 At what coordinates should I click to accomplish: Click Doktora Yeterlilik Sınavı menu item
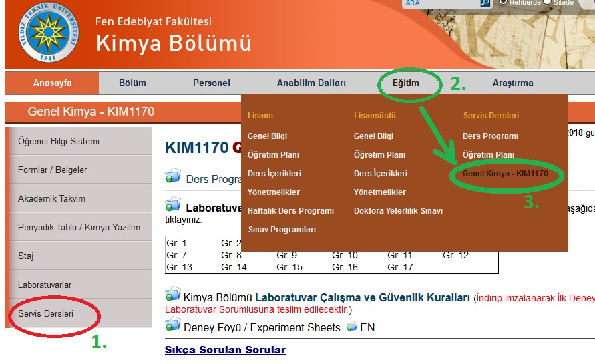[398, 211]
